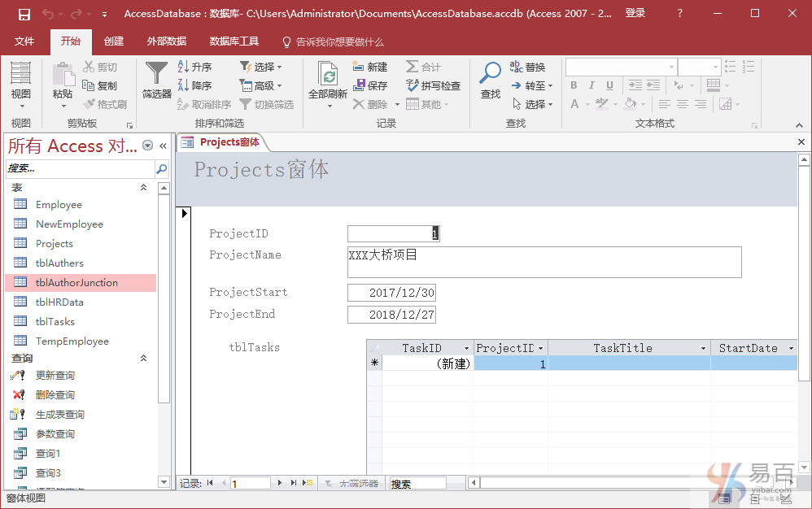Image resolution: width=812 pixels, height=509 pixels.
Task: Collapse the 表 tables group
Action: [x=144, y=187]
